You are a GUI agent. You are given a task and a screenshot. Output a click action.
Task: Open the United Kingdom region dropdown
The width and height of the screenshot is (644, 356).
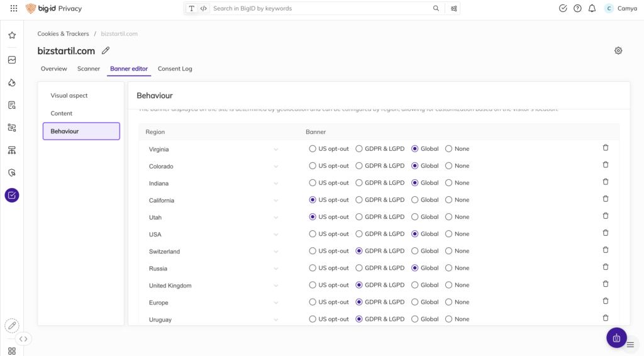click(x=275, y=286)
